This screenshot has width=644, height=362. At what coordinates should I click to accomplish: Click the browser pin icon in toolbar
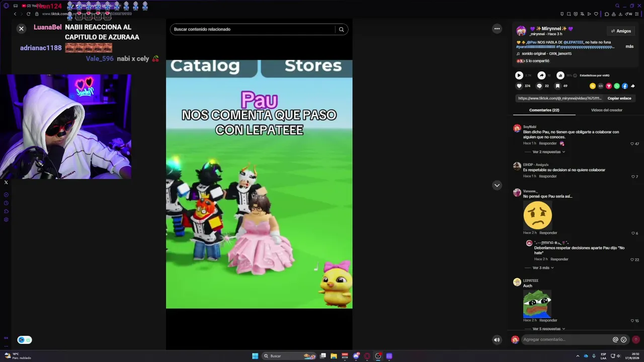[x=562, y=14]
